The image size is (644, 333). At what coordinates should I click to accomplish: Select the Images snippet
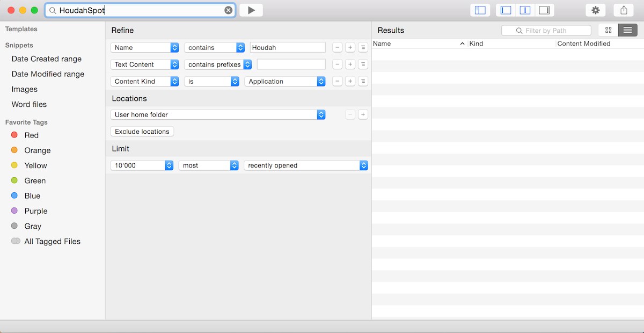coord(25,89)
